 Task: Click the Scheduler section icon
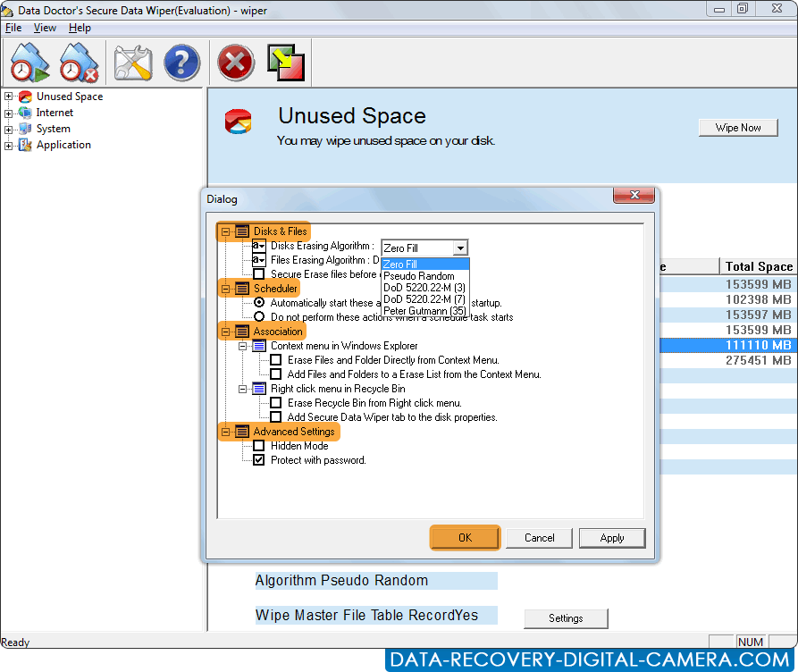242,289
